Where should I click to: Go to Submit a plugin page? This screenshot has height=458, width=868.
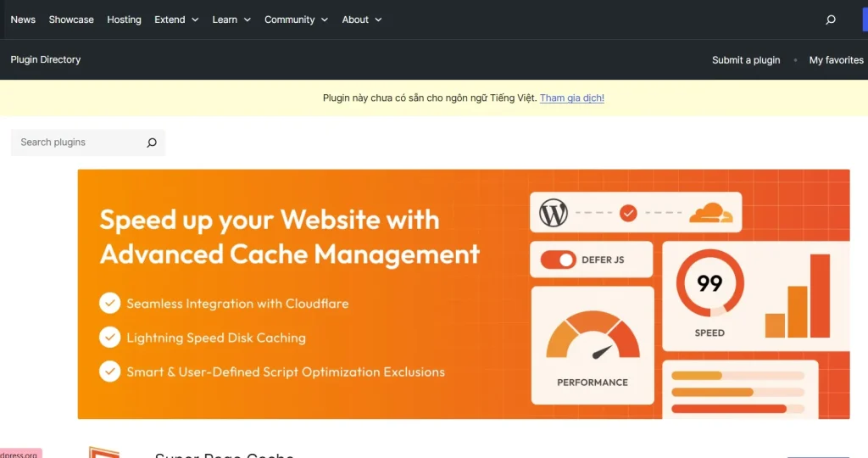coord(746,60)
